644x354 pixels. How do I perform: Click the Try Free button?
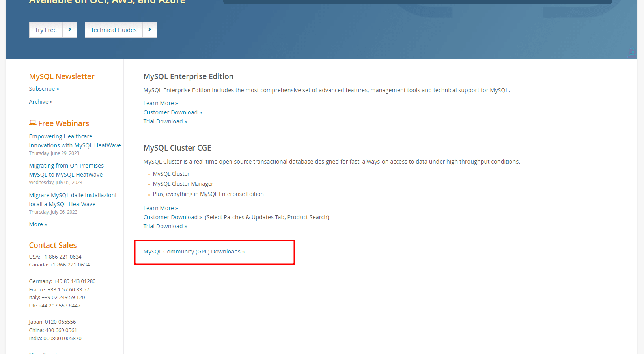click(x=46, y=30)
